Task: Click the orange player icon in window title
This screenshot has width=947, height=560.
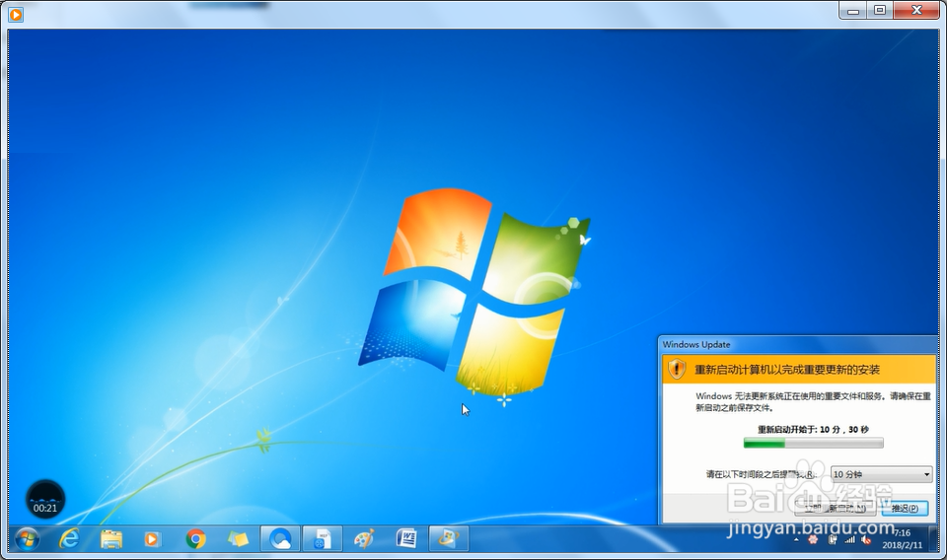Action: point(16,14)
